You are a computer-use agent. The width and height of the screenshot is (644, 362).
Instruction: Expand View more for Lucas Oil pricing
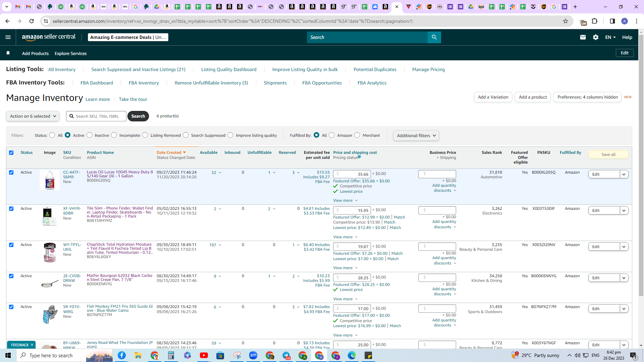345,200
